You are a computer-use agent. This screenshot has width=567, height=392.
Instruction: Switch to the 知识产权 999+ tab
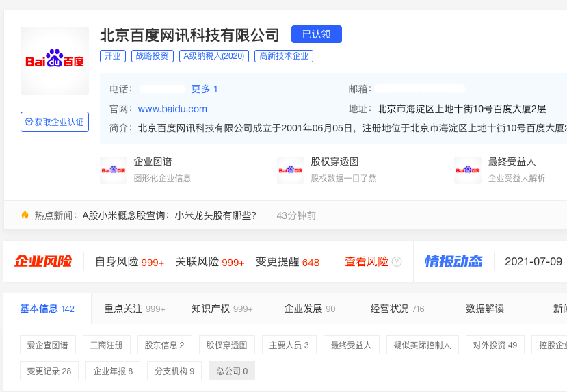point(222,309)
